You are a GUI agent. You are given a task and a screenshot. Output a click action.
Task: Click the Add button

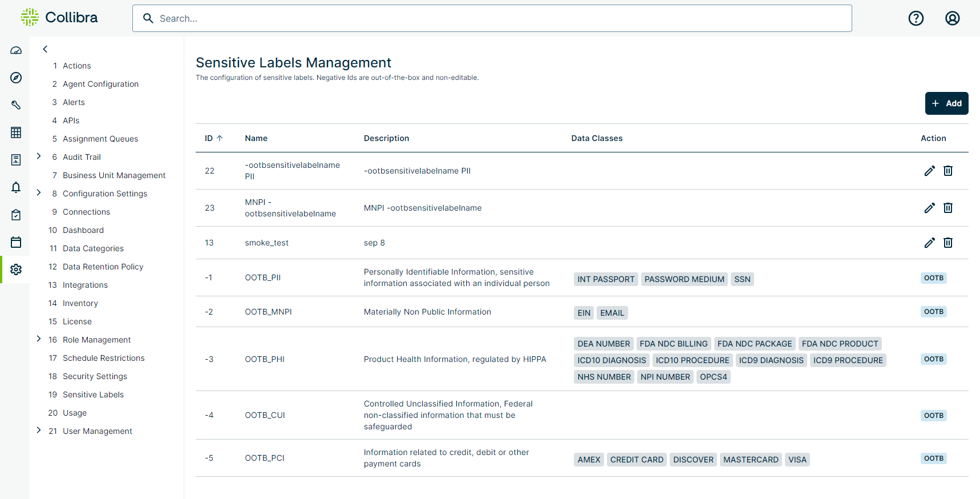946,103
